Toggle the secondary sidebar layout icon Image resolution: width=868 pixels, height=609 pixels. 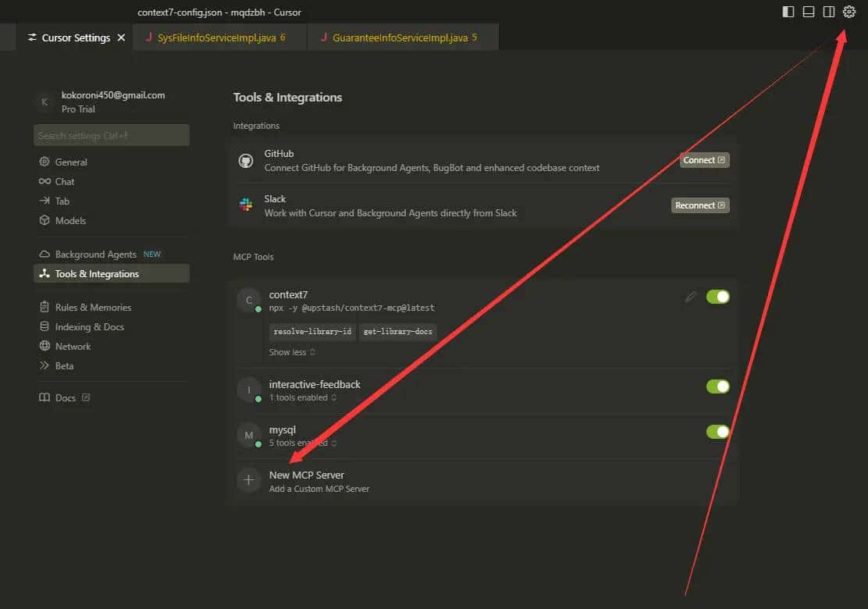[829, 12]
